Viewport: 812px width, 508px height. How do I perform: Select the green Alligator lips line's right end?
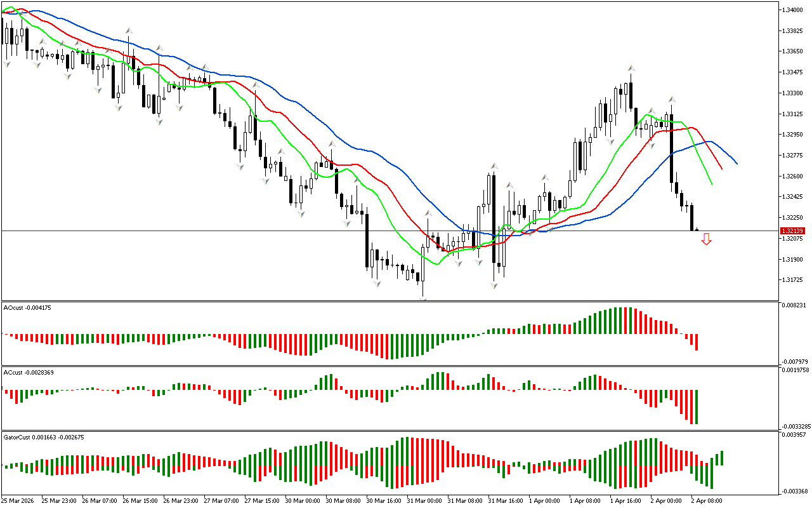pyautogui.click(x=712, y=184)
